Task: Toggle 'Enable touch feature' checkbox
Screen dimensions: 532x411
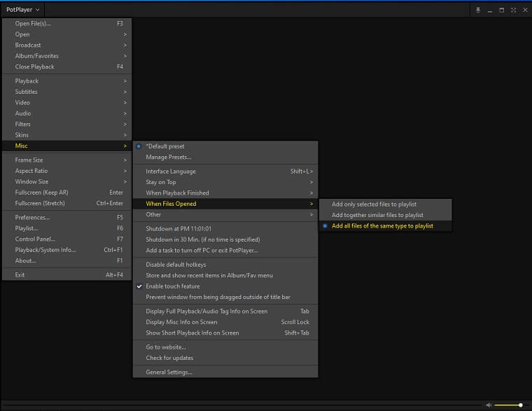Action: pyautogui.click(x=225, y=286)
